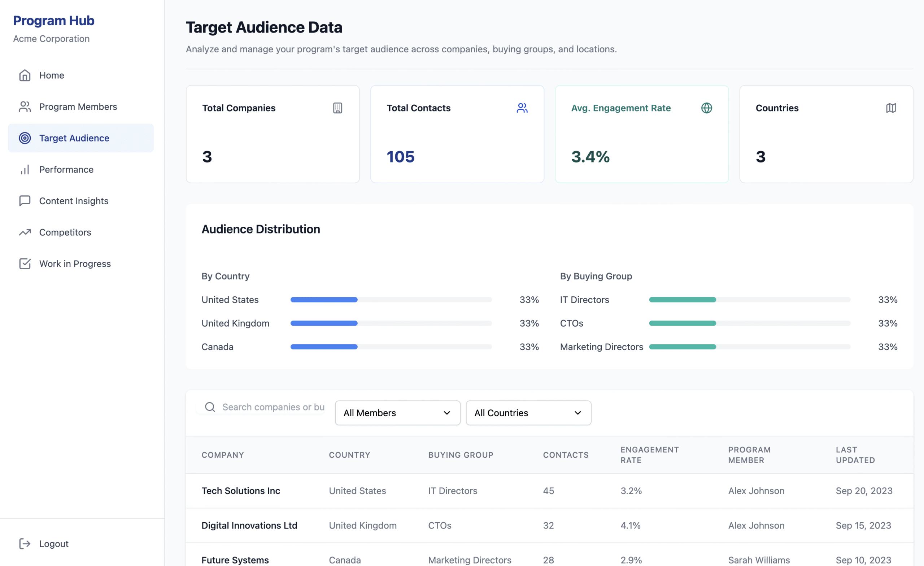Select the Digital Innovations Ltd company name
Screen dimensions: 924x566
tap(249, 526)
